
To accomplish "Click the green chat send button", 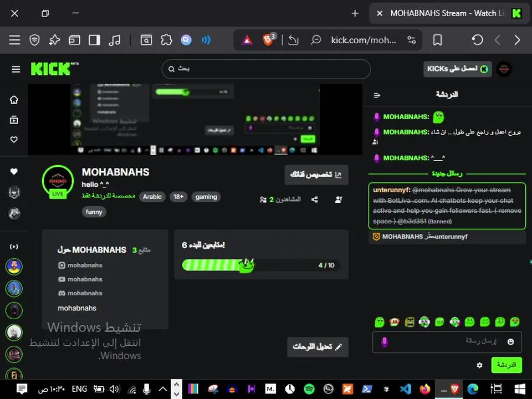I will (x=506, y=365).
